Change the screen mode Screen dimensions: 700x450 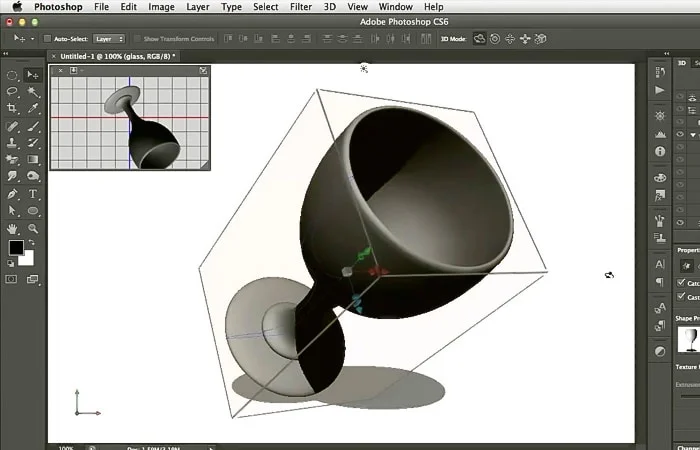(x=32, y=279)
